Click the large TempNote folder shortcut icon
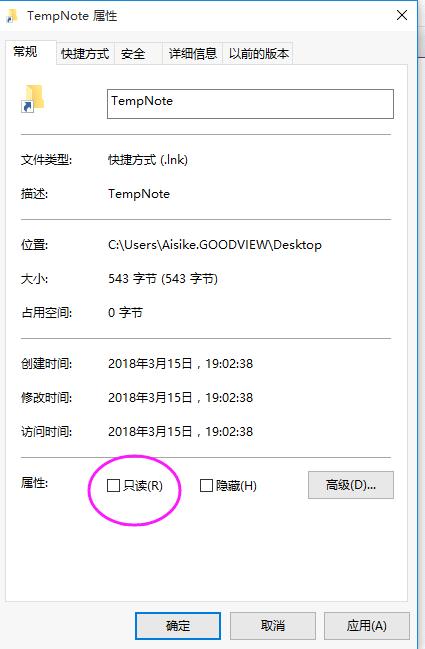Image resolution: width=425 pixels, height=649 pixels. (x=33, y=98)
